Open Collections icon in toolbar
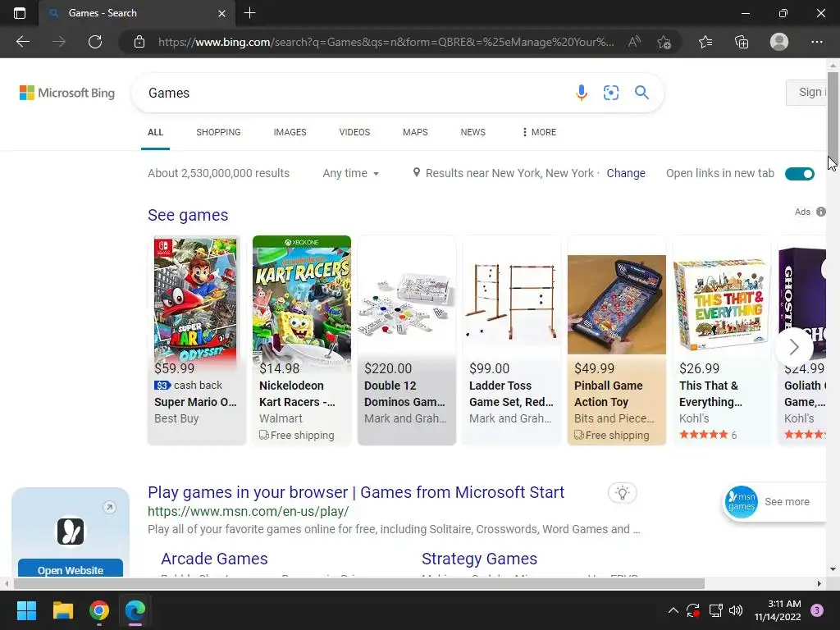The height and width of the screenshot is (630, 840). [x=742, y=42]
